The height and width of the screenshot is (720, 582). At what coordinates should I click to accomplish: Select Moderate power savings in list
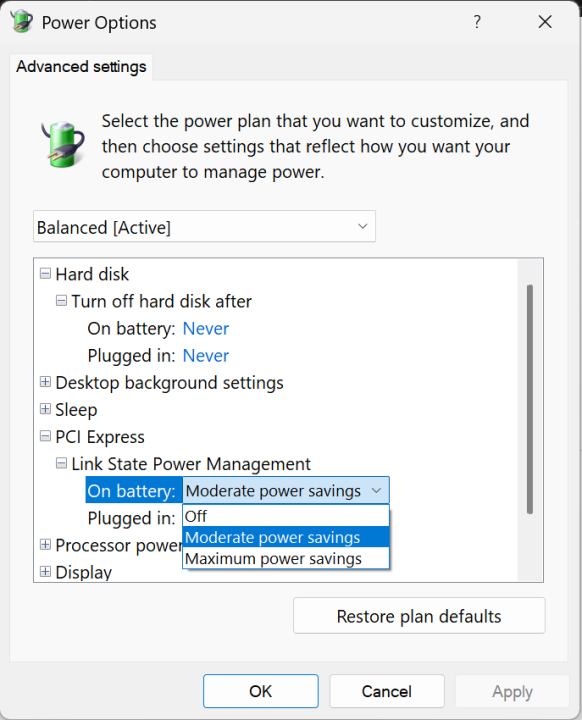coord(286,537)
